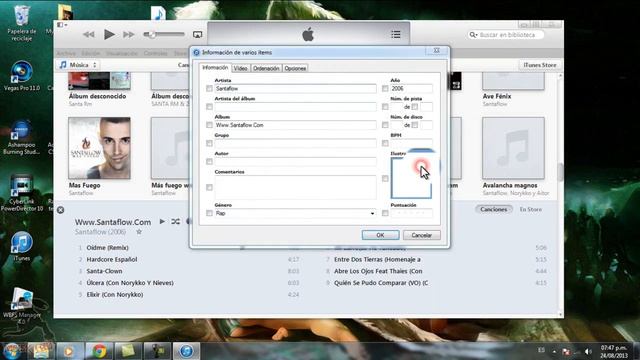The width and height of the screenshot is (640, 360).
Task: Tick the Autor field checkbox
Action: point(209,162)
